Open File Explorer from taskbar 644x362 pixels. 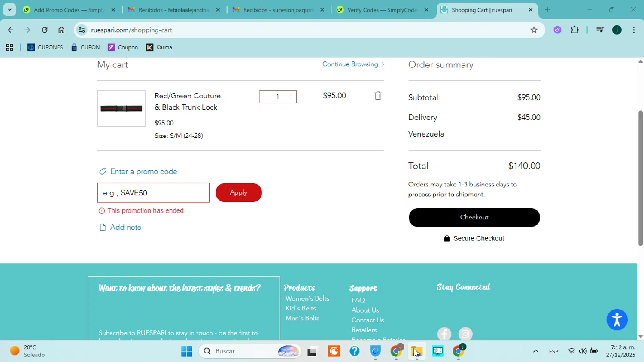click(x=416, y=351)
